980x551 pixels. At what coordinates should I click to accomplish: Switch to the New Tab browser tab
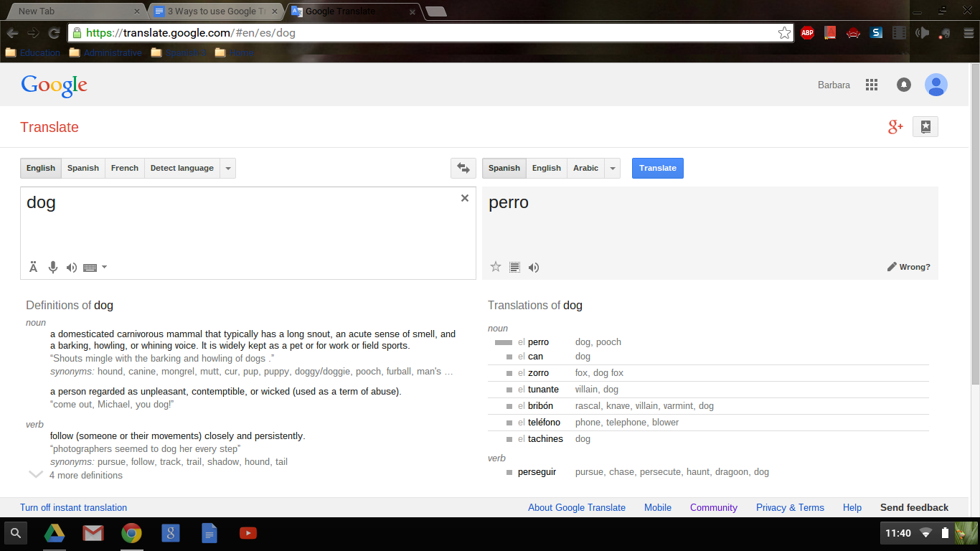pos(75,11)
